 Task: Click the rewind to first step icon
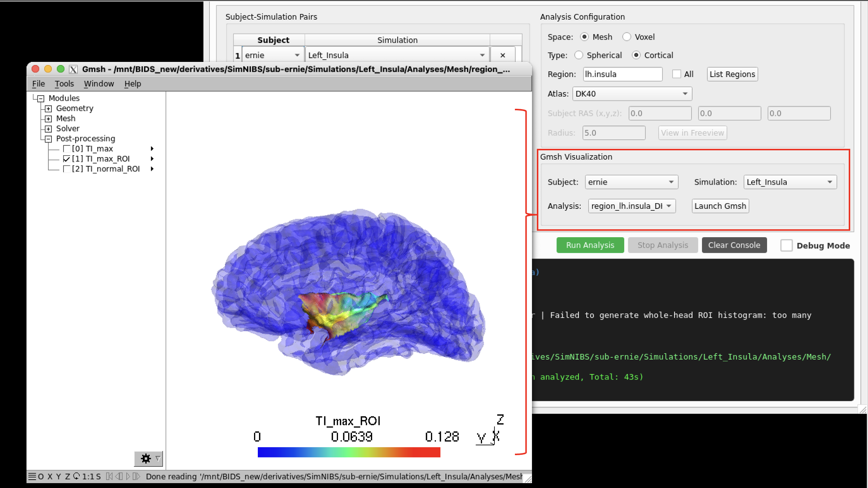click(109, 477)
